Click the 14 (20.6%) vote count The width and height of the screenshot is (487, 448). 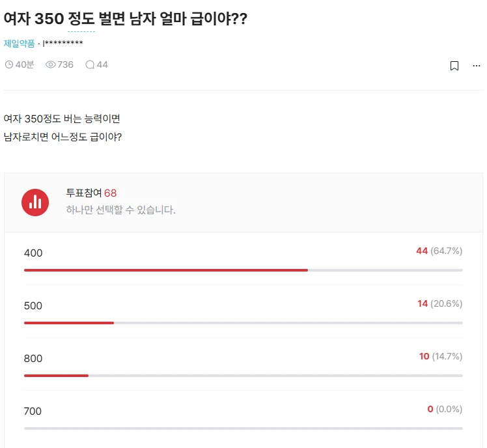(439, 303)
